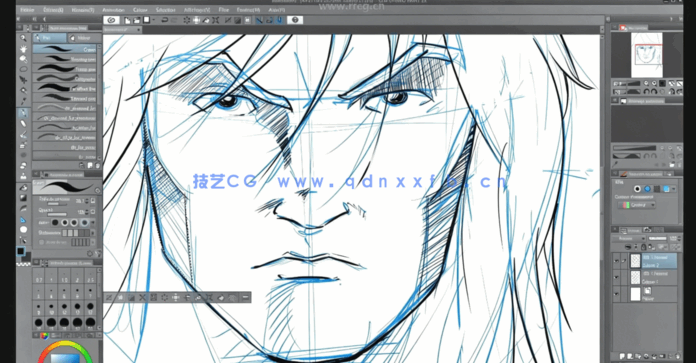Screen dimensions: 696x363
Task: Select the ellipse selection tool
Action: pos(23,69)
